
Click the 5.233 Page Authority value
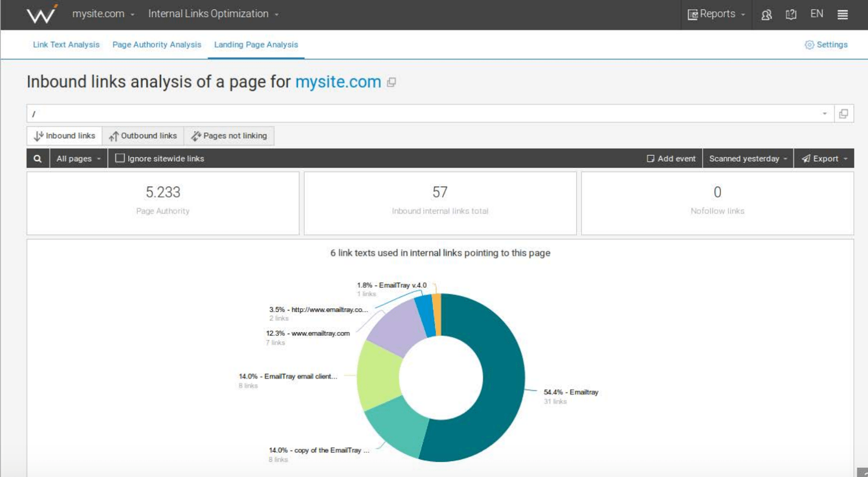click(163, 192)
